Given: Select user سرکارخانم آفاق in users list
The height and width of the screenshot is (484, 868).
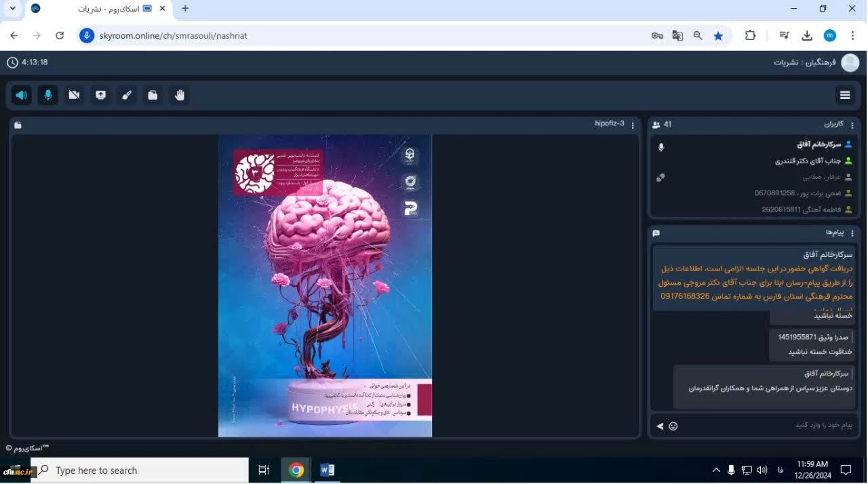Looking at the screenshot, I should (x=818, y=144).
